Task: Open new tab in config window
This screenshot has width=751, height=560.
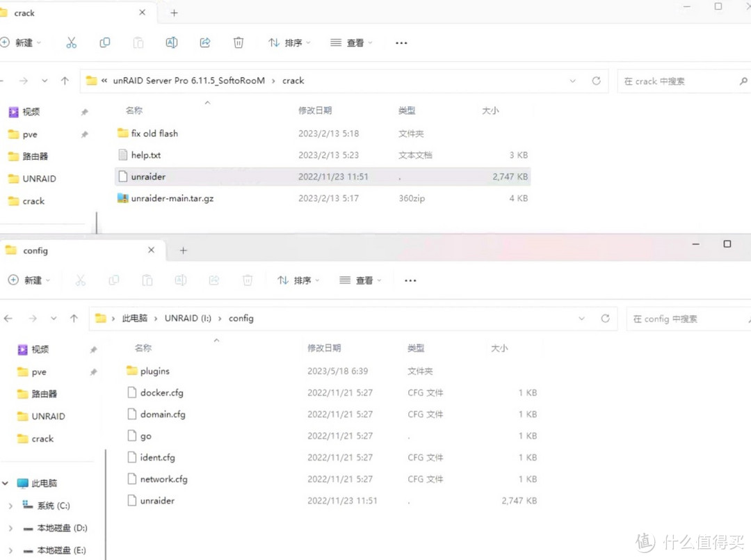Action: [184, 250]
